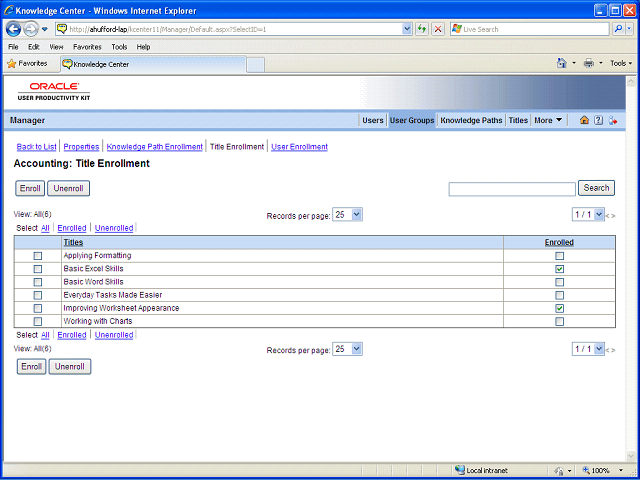Screen dimensions: 640x480
Task: Sort by the Enrolled column header
Action: pyautogui.click(x=559, y=242)
